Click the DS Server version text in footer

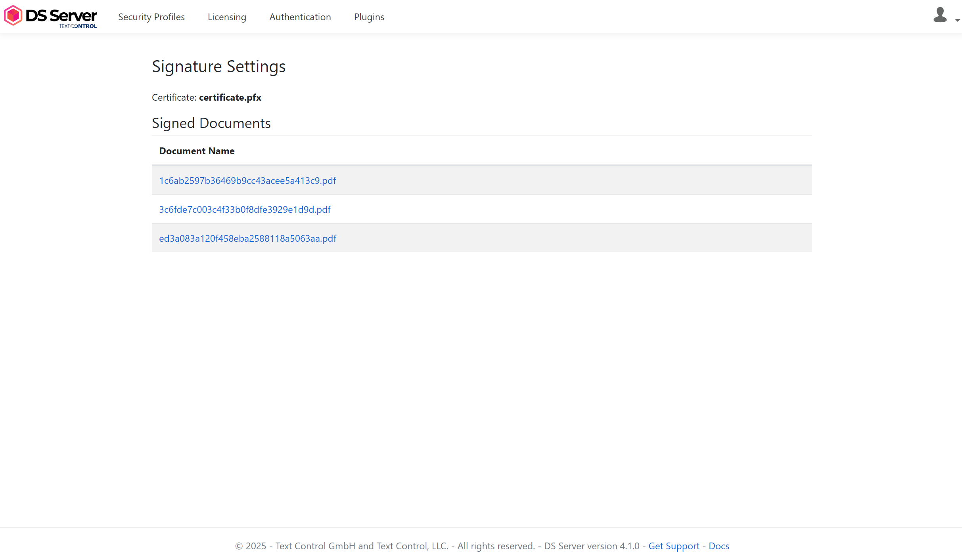(x=591, y=546)
